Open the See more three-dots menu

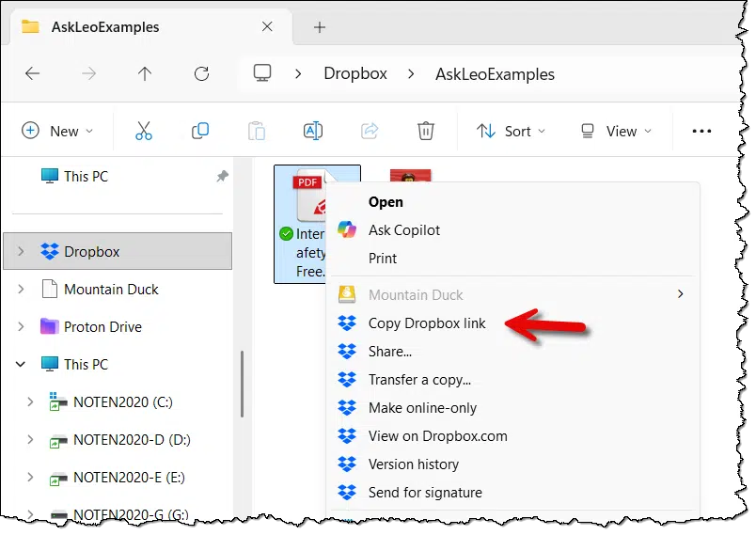[701, 132]
